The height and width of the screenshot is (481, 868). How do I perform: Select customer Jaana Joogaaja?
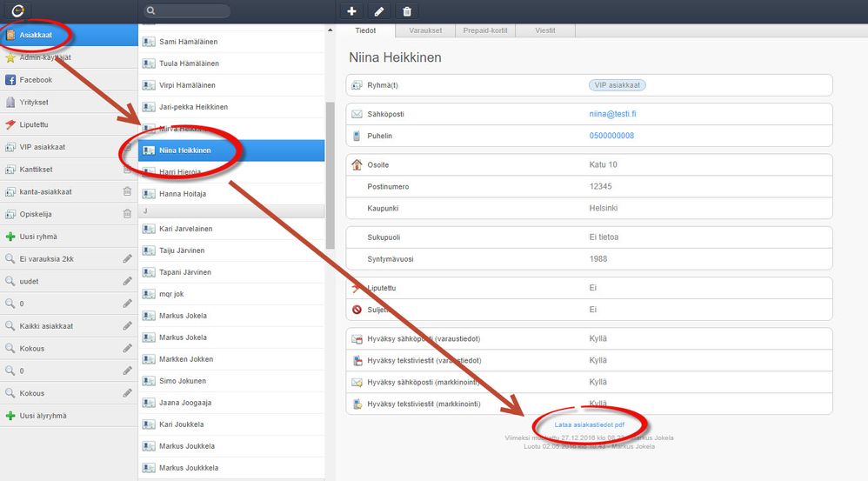tap(231, 403)
